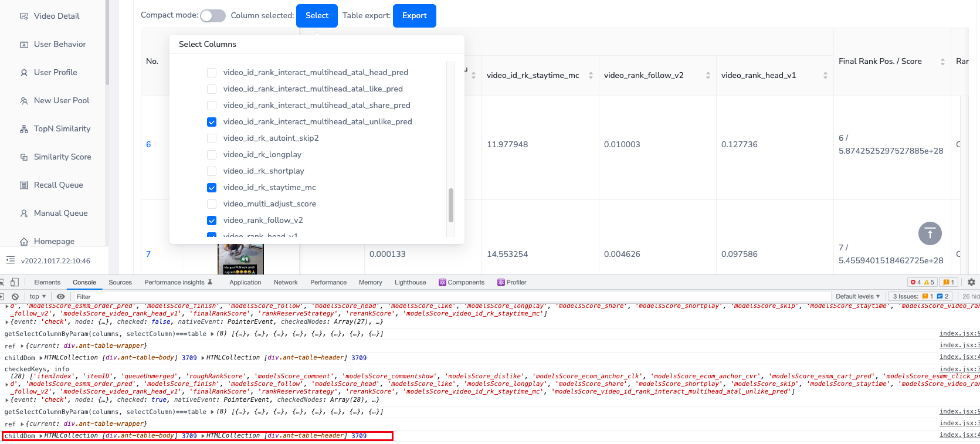Image resolution: width=980 pixels, height=444 pixels.
Task: Click the sort icon on Final Rank Pos. column
Action: [x=942, y=62]
